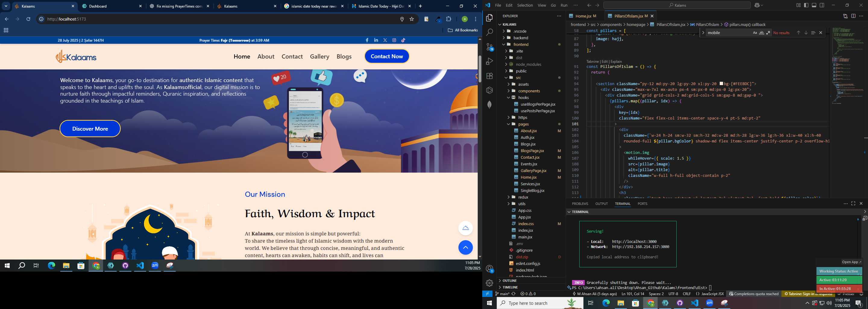
Task: Click the Windows taskbar search box
Action: pyautogui.click(x=540, y=303)
